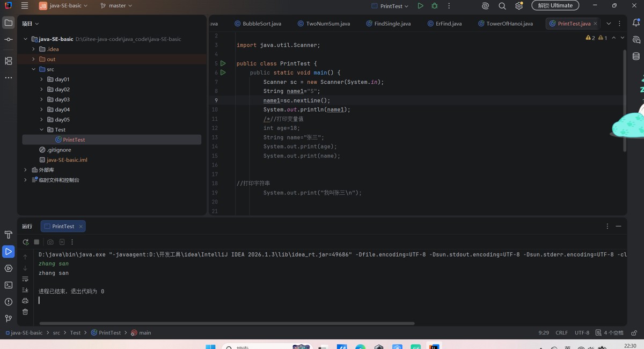Viewport: 644px width, 349px height.
Task: Click the CRLF line separator widget
Action: 561,333
